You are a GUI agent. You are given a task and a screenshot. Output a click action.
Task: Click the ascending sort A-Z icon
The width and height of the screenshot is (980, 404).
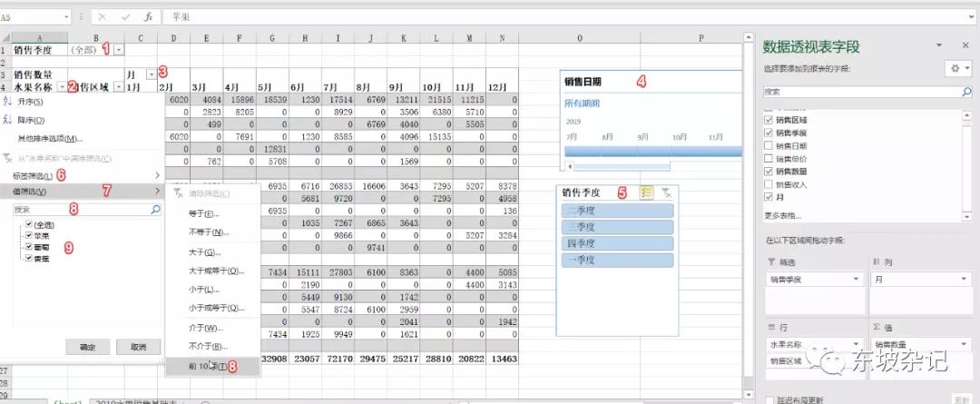tap(7, 102)
